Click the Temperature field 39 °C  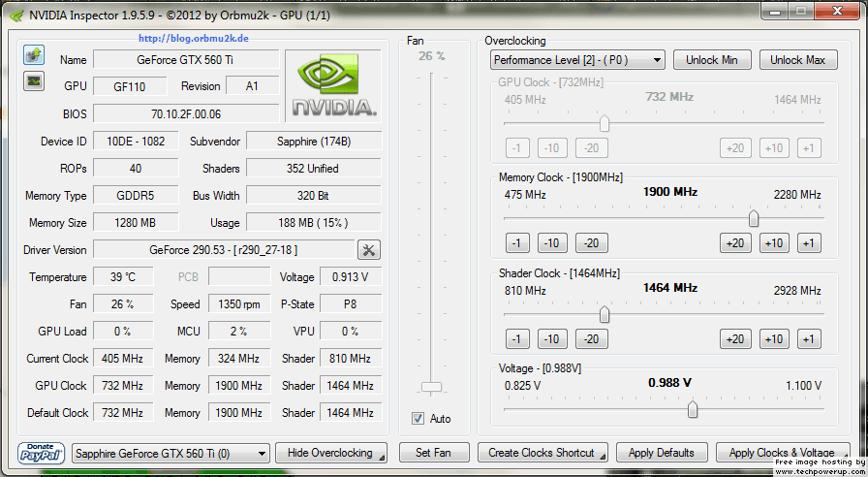[123, 277]
